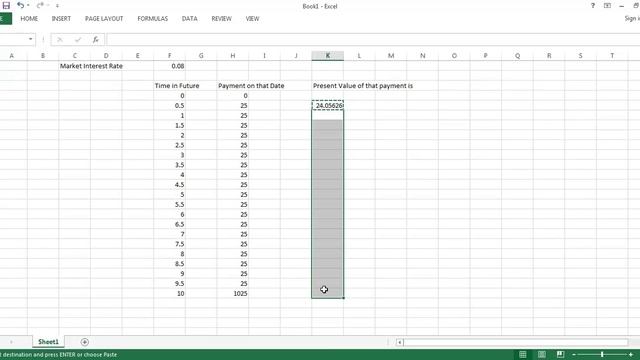Click the time value 0.5 cell
Viewport: 640px width, 360px height.
click(x=169, y=106)
